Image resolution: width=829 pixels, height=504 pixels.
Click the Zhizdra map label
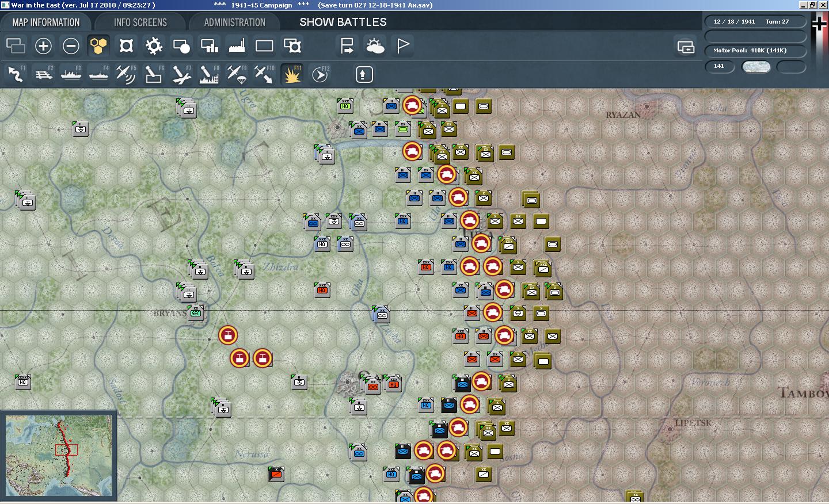coord(281,267)
